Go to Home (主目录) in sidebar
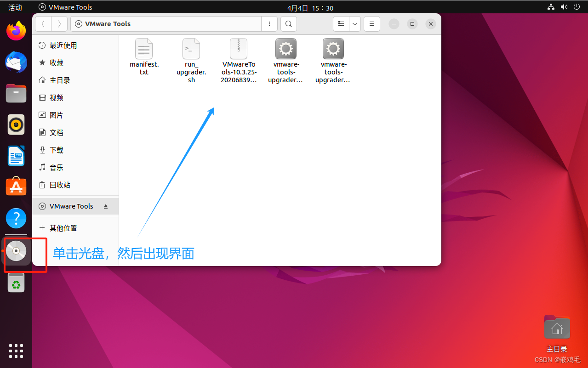Screen dimensions: 588x368 click(x=75, y=80)
